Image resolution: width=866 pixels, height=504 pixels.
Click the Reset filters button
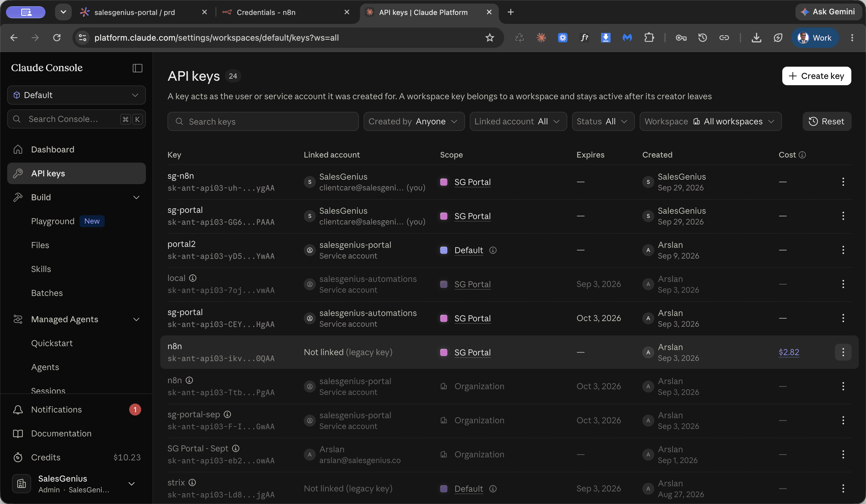(827, 121)
